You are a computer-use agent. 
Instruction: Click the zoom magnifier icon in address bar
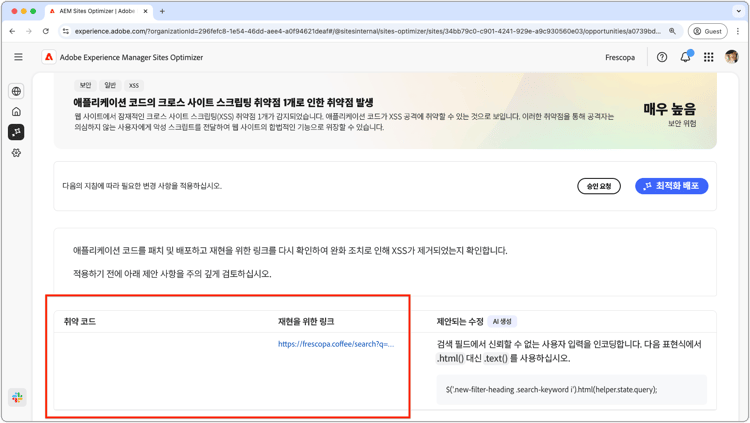pos(672,31)
